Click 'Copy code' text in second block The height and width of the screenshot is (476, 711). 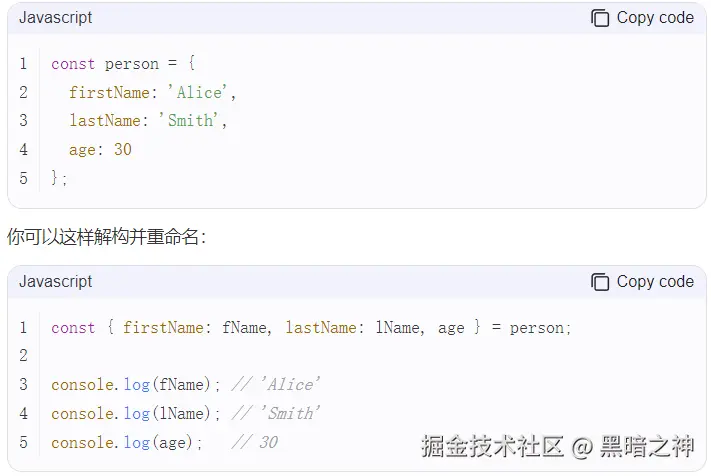tap(655, 282)
